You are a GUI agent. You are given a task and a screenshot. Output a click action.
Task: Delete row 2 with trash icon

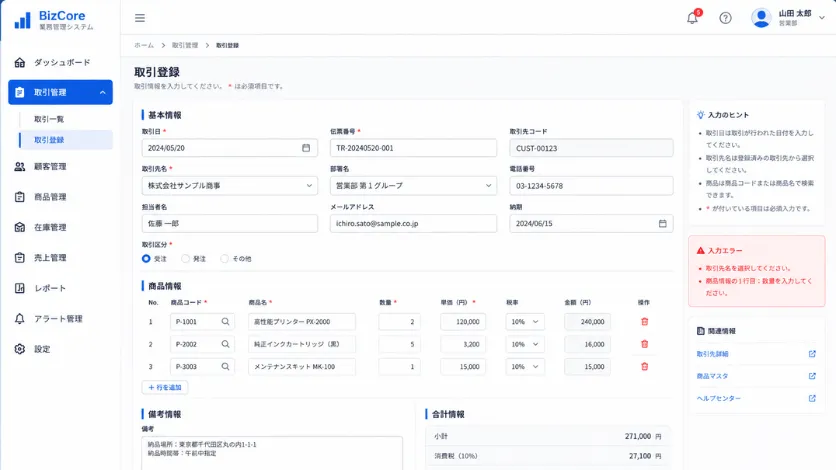tap(644, 344)
